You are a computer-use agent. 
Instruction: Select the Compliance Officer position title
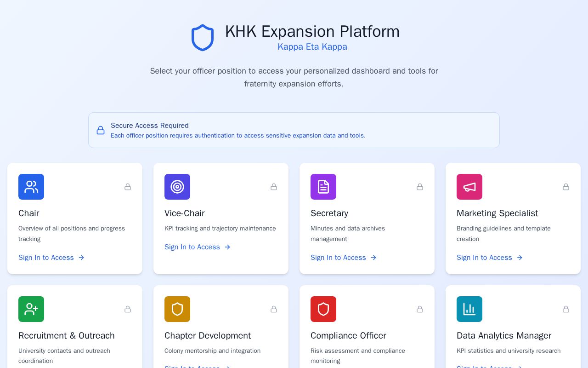[348, 335]
